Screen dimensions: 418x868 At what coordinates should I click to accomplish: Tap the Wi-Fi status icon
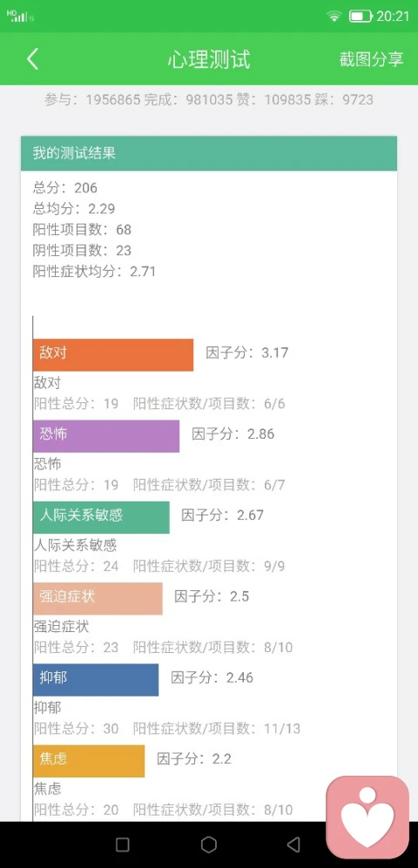click(x=334, y=16)
